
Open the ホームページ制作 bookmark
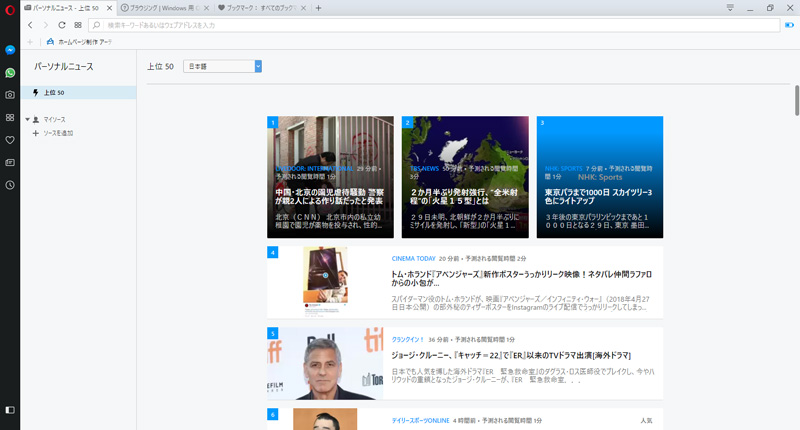click(x=79, y=42)
